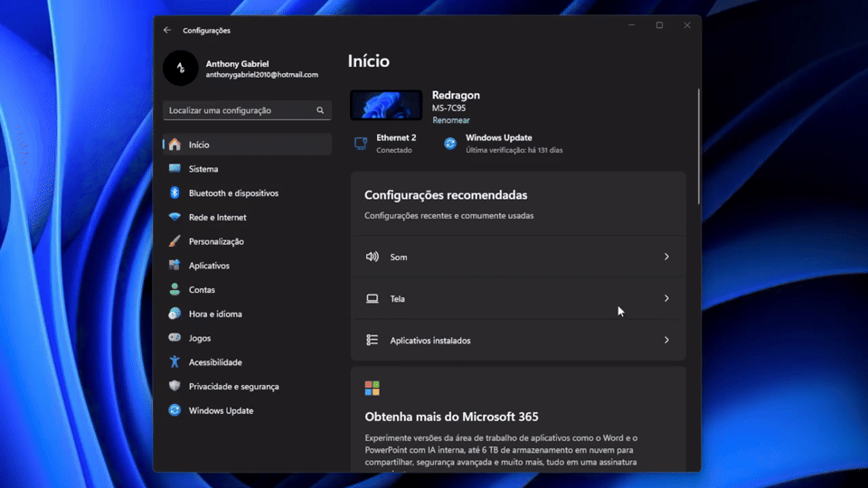Viewport: 868px width, 488px height.
Task: Open Aplicativos instalados recommended setting
Action: pyautogui.click(x=518, y=340)
